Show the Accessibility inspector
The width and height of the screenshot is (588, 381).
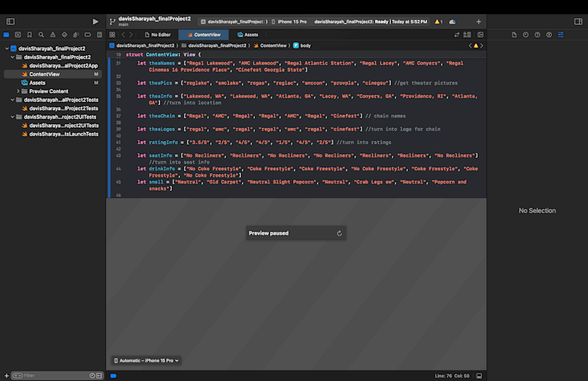coord(549,35)
